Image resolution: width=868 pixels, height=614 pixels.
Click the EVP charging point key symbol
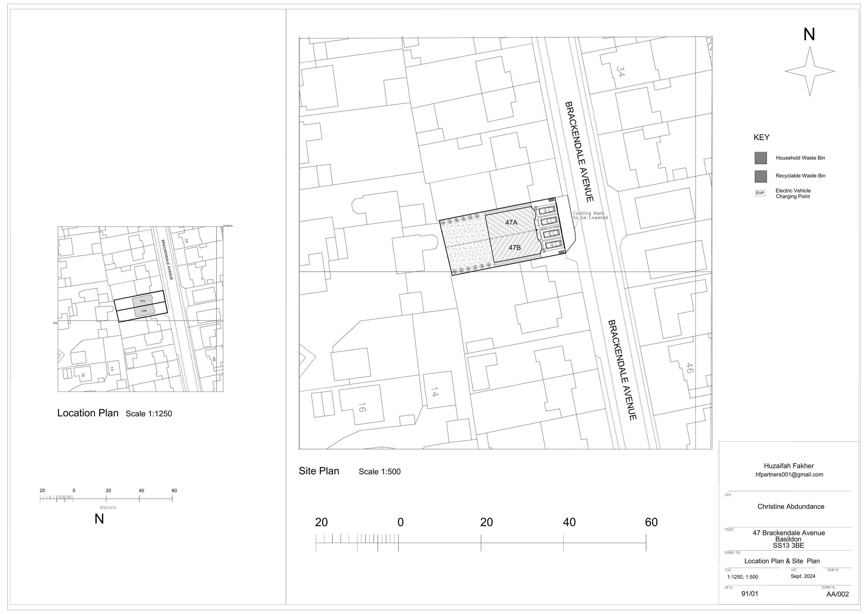click(x=760, y=193)
